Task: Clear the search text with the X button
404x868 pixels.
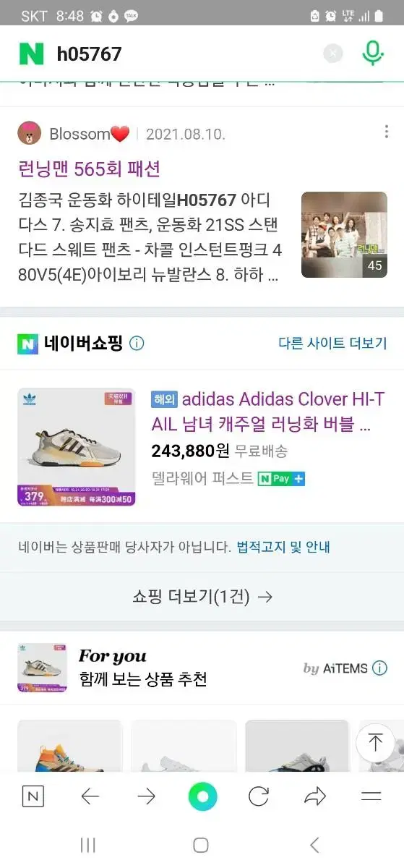Action: click(x=332, y=54)
